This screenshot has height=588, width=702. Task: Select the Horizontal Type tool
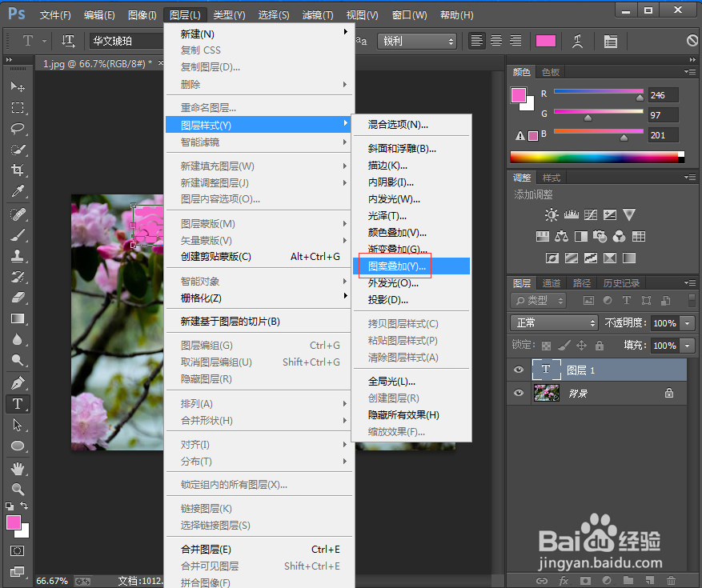pyautogui.click(x=18, y=404)
